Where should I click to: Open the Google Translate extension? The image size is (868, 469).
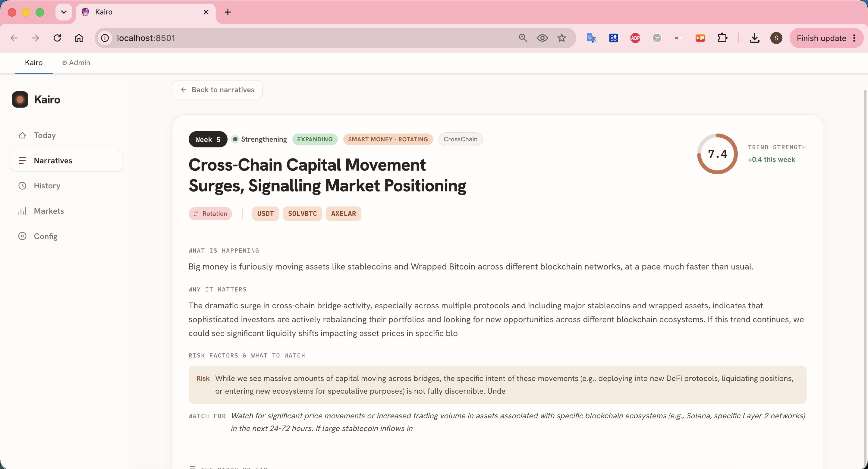click(591, 38)
